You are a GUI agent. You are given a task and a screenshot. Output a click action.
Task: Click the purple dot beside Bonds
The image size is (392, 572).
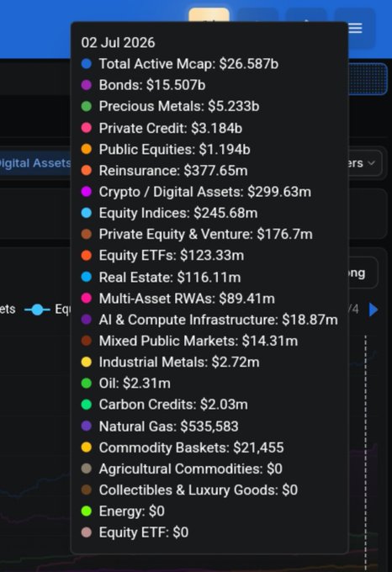(87, 85)
